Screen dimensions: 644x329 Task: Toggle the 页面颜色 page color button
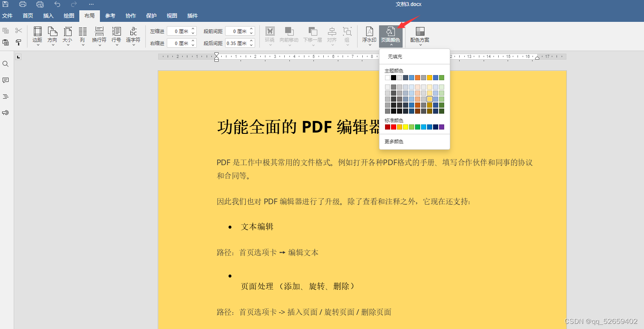pos(391,36)
